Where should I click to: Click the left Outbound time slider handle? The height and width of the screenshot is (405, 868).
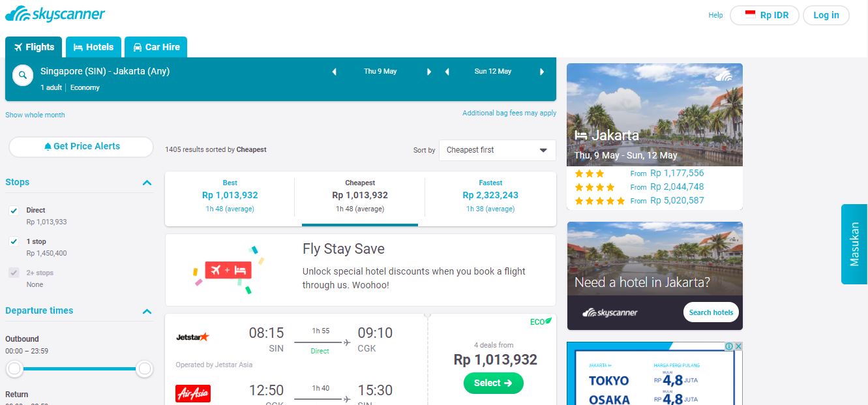pyautogui.click(x=14, y=369)
